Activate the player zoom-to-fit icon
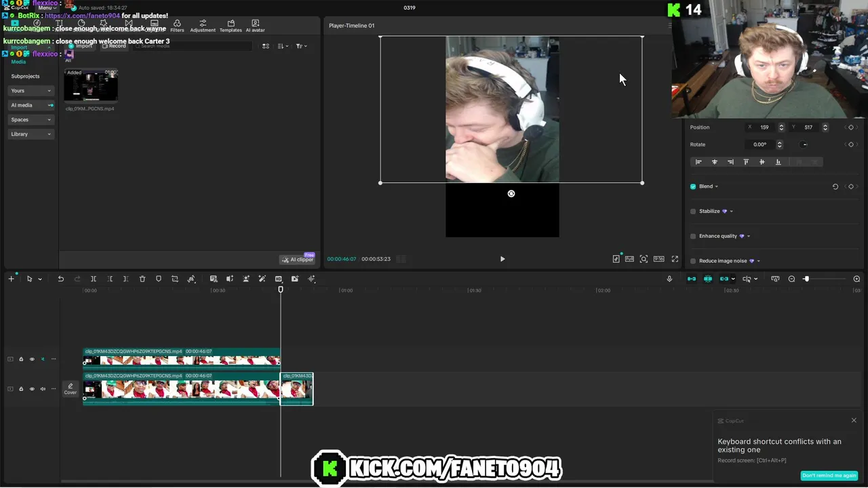 (644, 259)
